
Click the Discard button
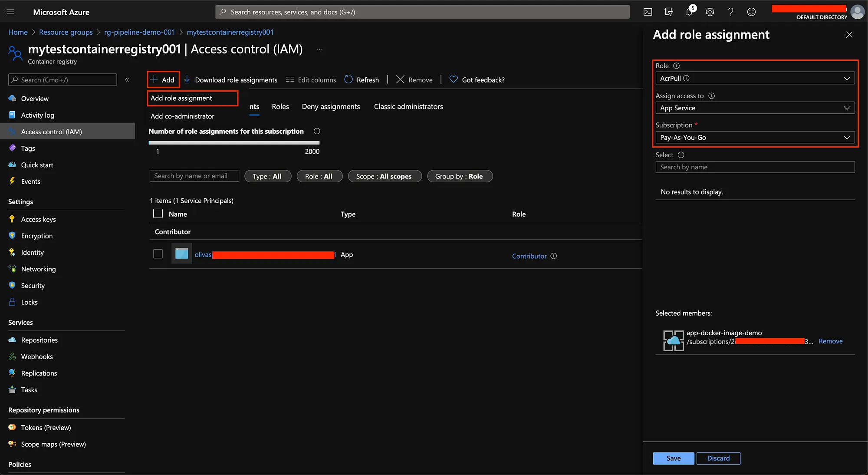(x=718, y=459)
